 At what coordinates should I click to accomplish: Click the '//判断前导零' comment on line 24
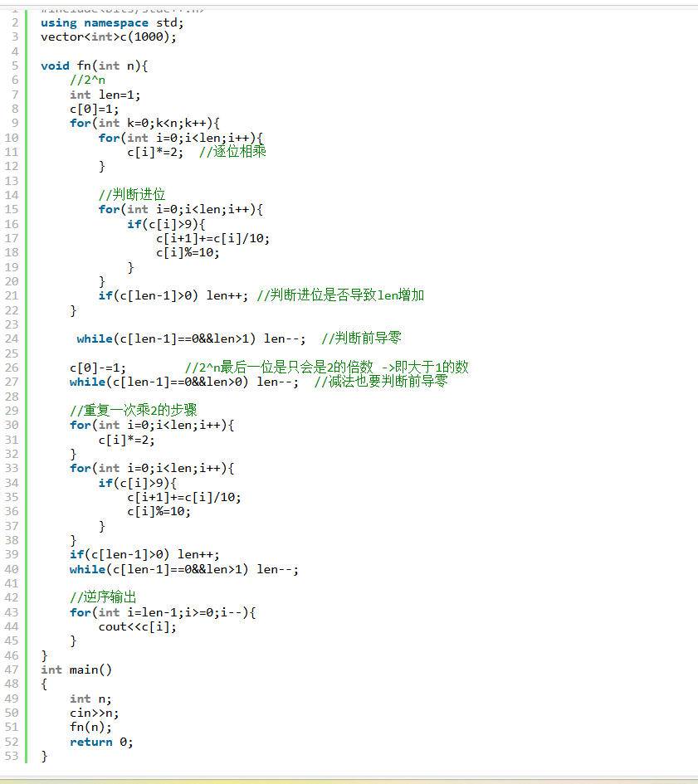(x=361, y=338)
